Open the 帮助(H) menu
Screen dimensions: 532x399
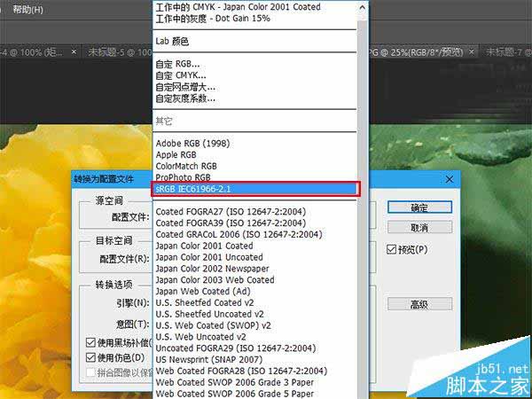point(27,9)
